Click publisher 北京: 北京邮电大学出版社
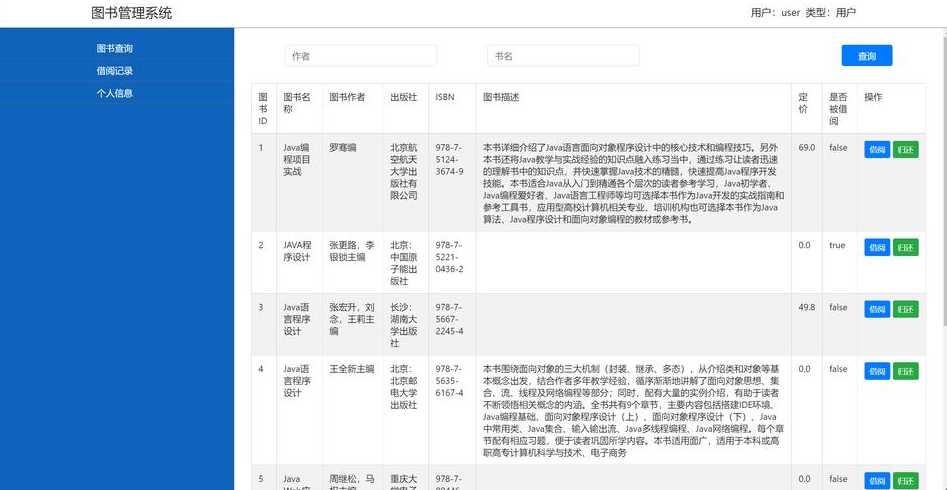The width and height of the screenshot is (947, 490). pos(403,387)
